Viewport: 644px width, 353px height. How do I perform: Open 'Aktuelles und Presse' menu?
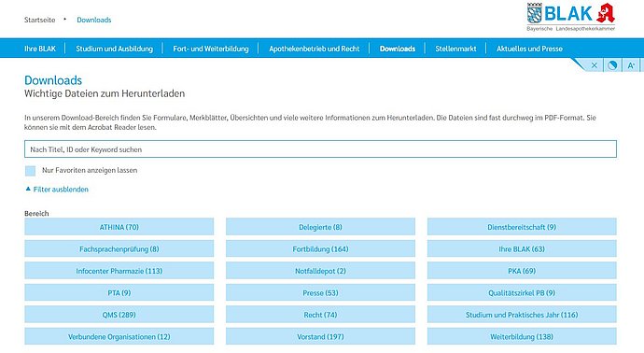tap(529, 49)
